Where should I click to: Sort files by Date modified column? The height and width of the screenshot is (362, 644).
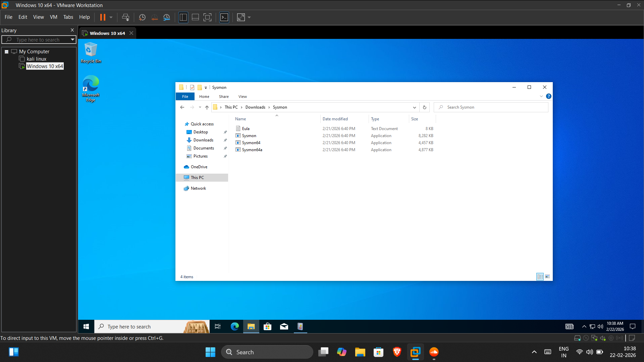pyautogui.click(x=344, y=119)
